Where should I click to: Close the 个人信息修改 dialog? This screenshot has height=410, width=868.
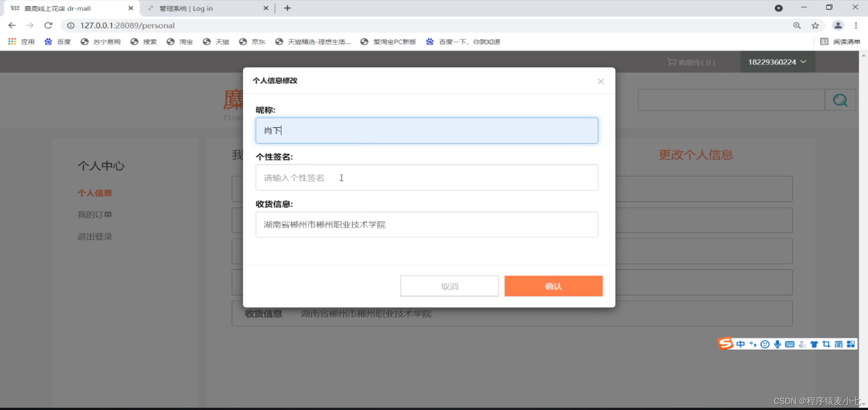pyautogui.click(x=601, y=81)
